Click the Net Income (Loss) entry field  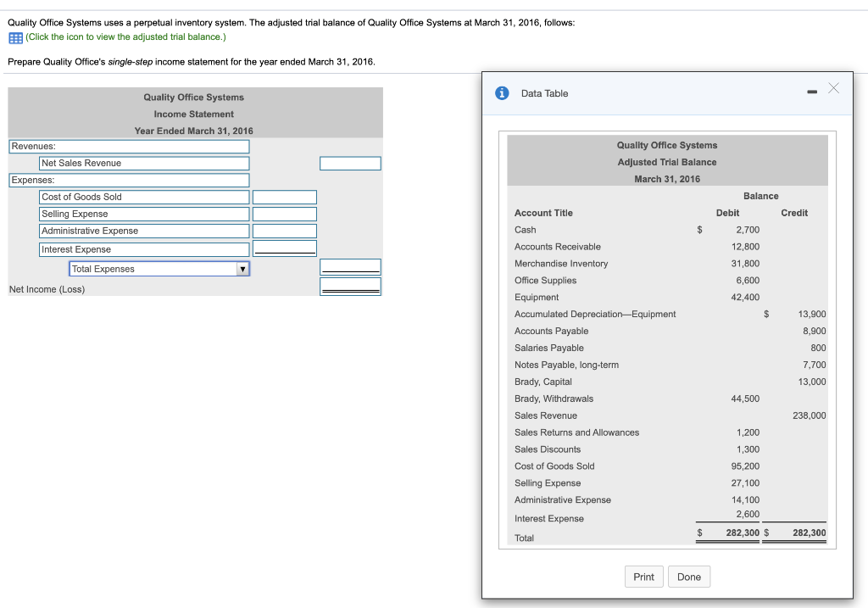[350, 287]
